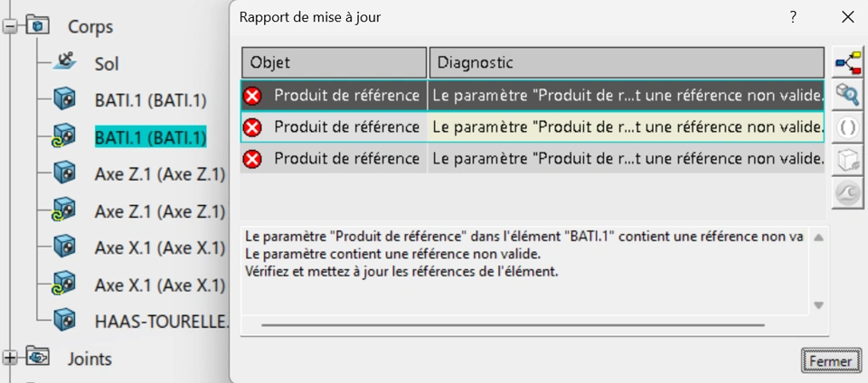Click the tree structure icon in the report toolbar
This screenshot has width=868, height=383.
847,62
